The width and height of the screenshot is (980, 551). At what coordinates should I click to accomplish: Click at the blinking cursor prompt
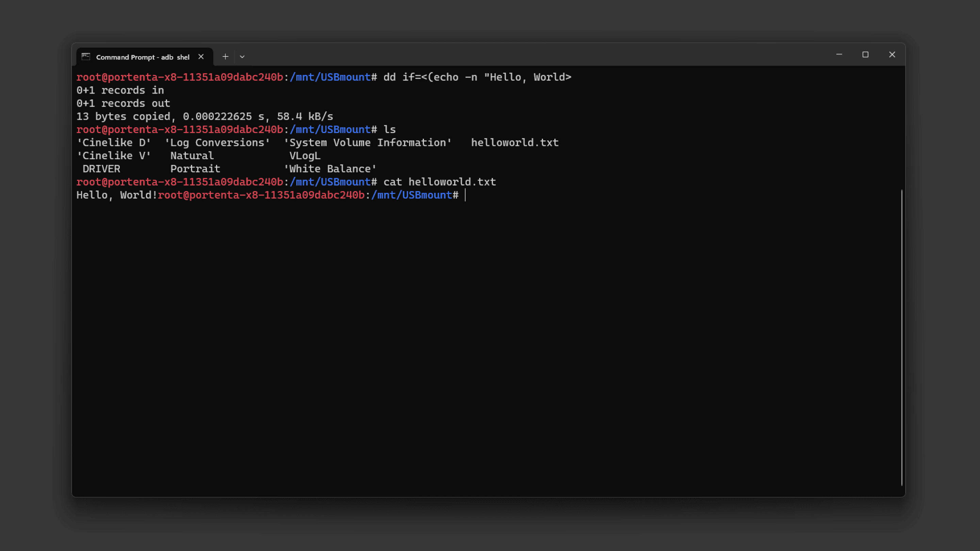point(465,195)
